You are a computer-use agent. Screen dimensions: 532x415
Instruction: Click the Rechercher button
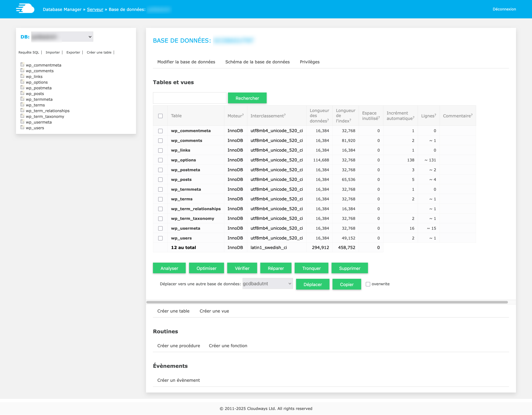point(247,98)
